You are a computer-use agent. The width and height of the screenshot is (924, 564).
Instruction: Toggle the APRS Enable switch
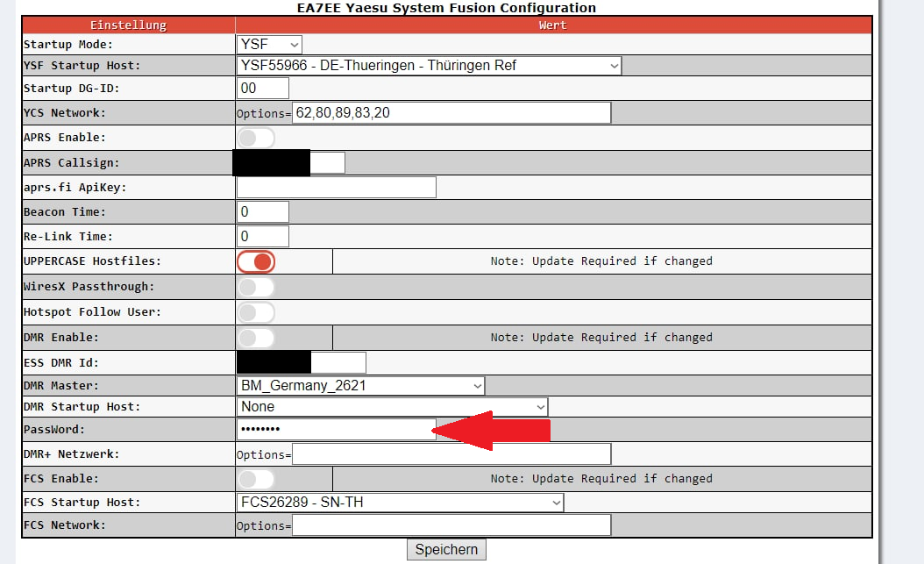256,138
